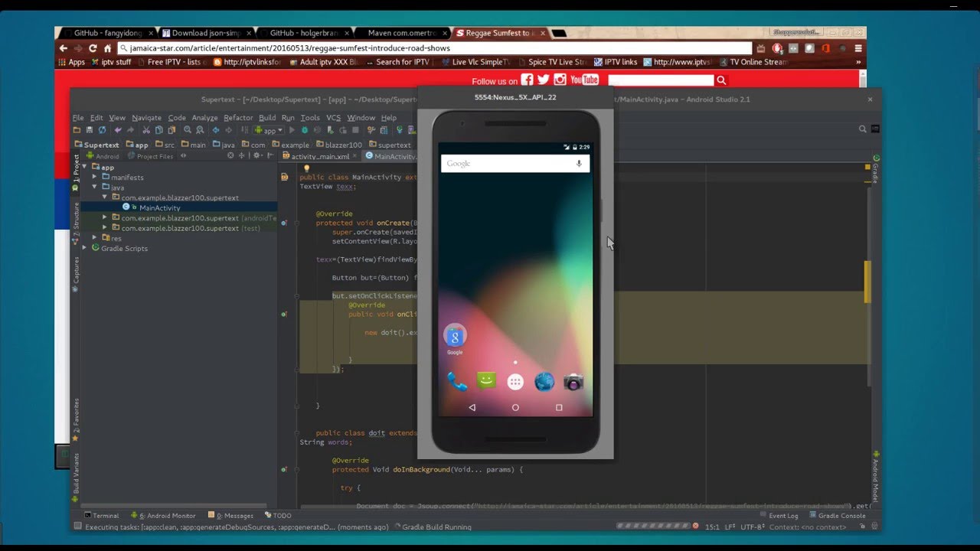Click the Debug app bug icon

305,130
